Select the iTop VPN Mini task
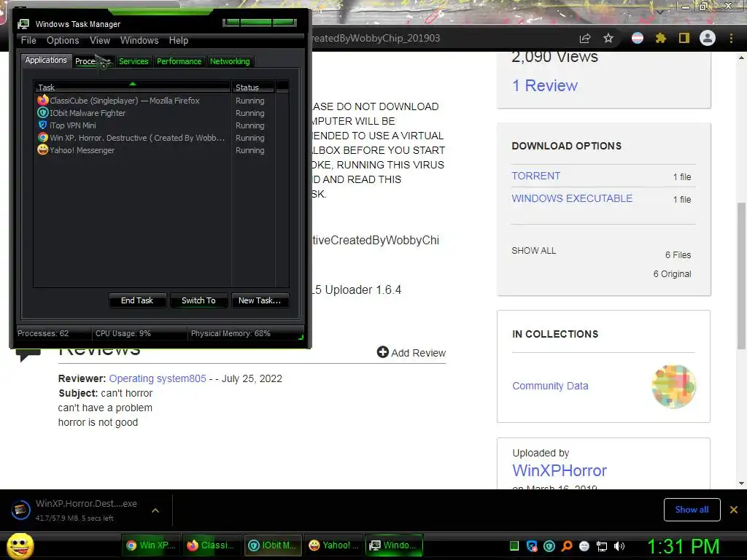The height and width of the screenshot is (560, 747). [133, 125]
